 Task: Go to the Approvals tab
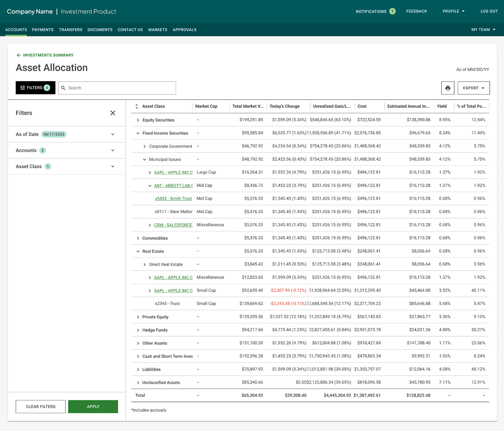(x=185, y=30)
